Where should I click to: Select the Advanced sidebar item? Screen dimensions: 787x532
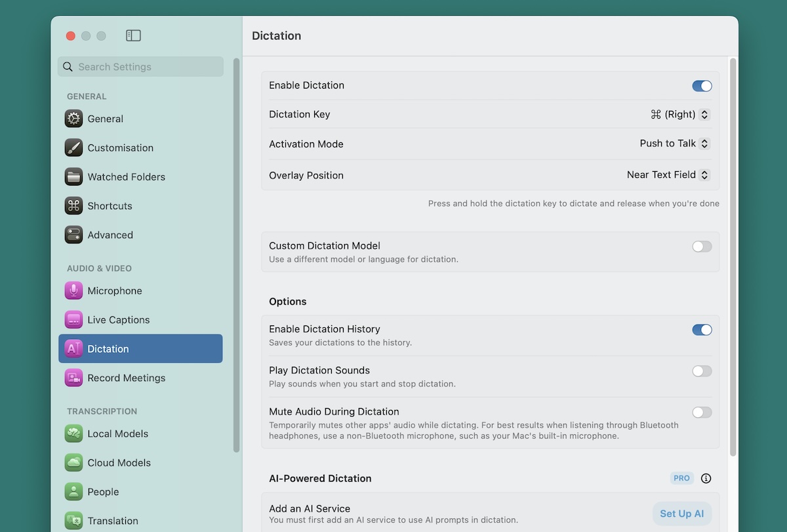coord(140,235)
